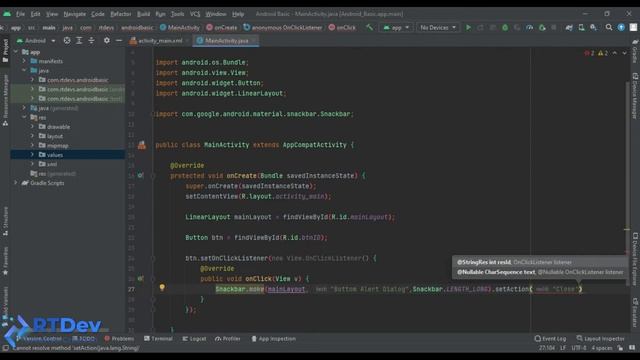
Task: Open the Navigate menu
Action: coord(75,14)
